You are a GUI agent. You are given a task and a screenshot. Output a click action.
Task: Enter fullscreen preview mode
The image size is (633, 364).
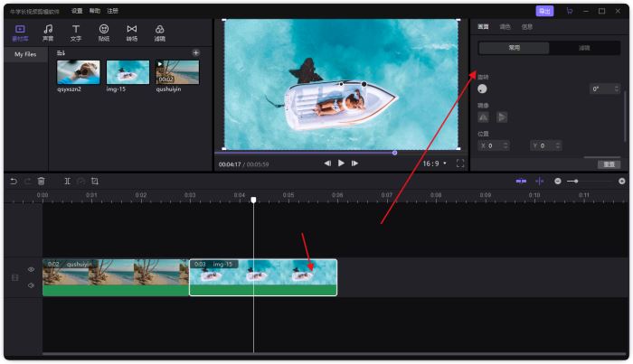click(x=460, y=163)
